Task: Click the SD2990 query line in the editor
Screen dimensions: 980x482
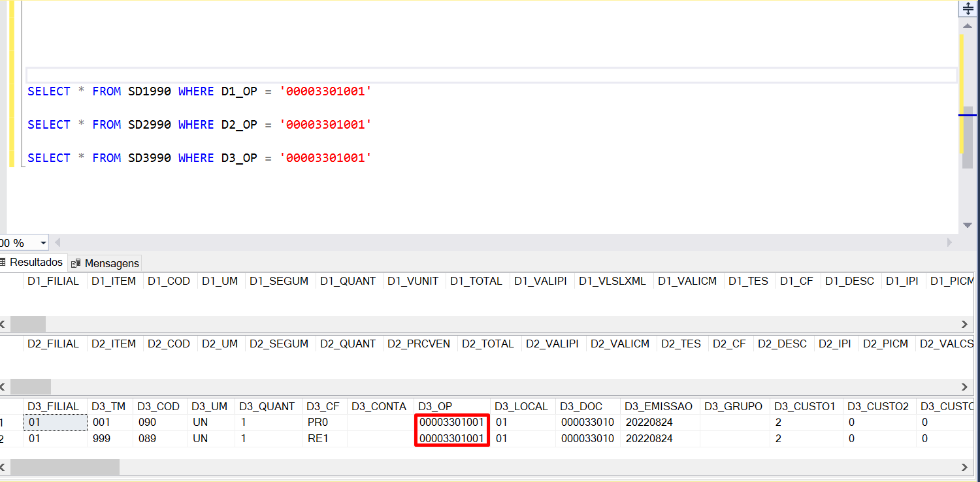Action: click(199, 125)
